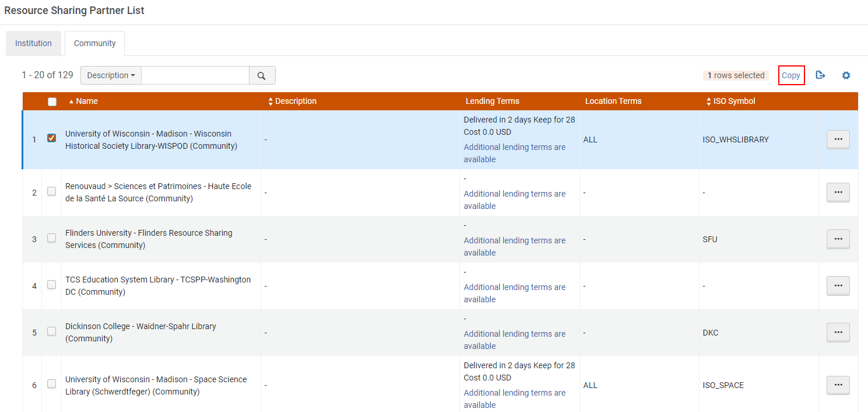Click the ALL location terms in Space Science row
The image size is (868, 412).
coord(590,385)
